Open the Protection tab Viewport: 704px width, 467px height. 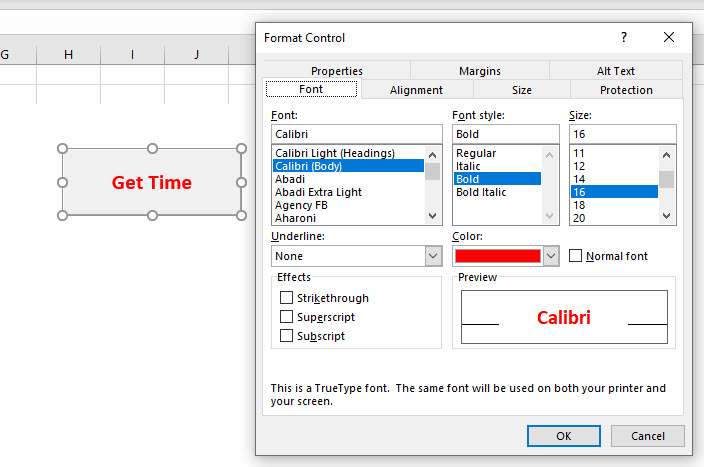pos(626,90)
